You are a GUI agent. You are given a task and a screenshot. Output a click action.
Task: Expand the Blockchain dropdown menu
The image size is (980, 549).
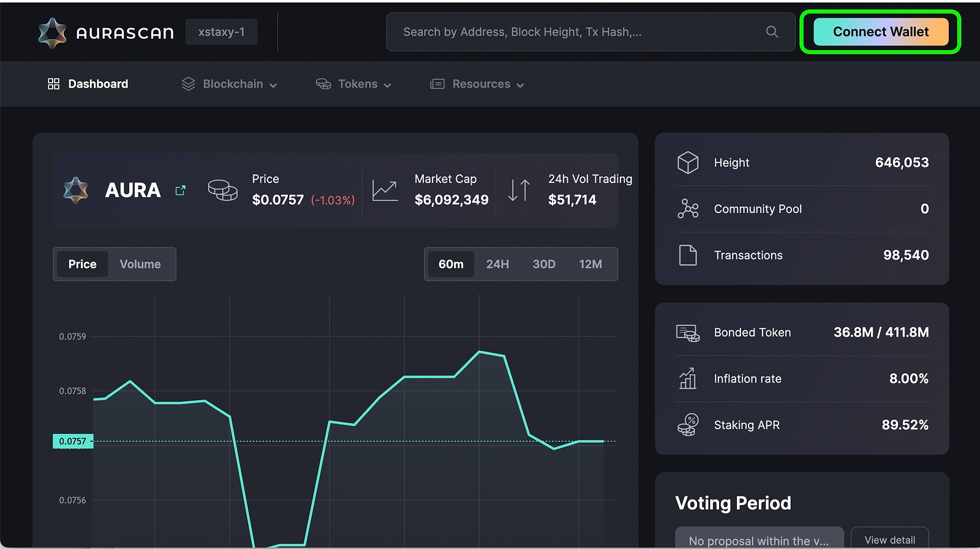click(x=230, y=84)
